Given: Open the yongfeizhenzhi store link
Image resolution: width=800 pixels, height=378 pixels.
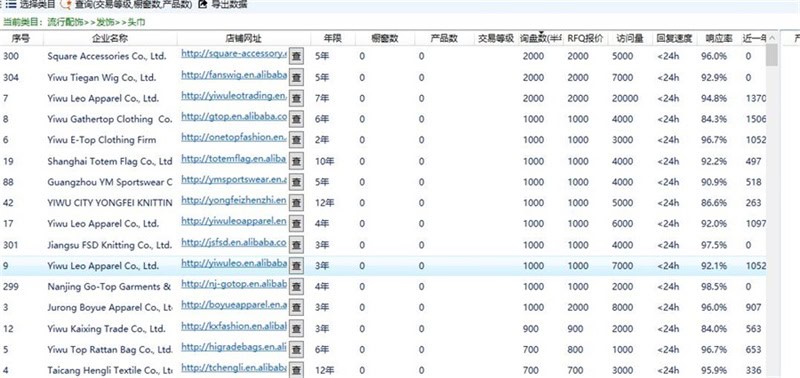Looking at the screenshot, I should [x=234, y=200].
